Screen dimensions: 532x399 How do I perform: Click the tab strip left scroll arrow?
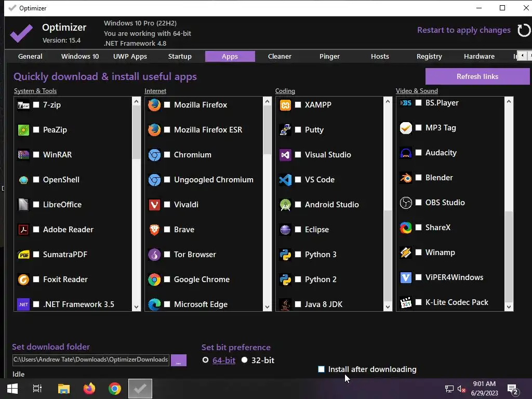pyautogui.click(x=523, y=55)
